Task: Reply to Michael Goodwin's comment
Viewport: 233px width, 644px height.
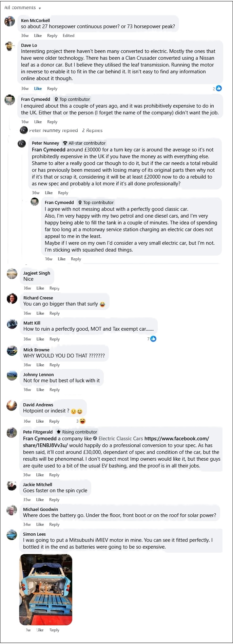Action: pyautogui.click(x=54, y=524)
